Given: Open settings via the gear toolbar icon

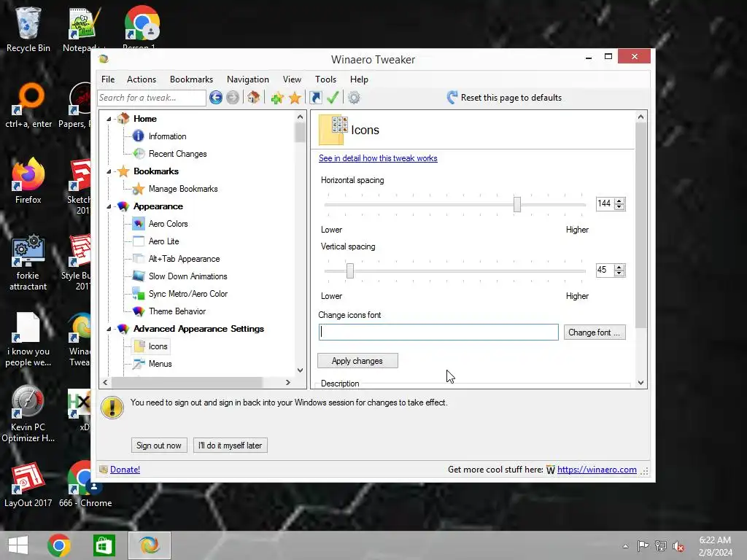Looking at the screenshot, I should (354, 98).
